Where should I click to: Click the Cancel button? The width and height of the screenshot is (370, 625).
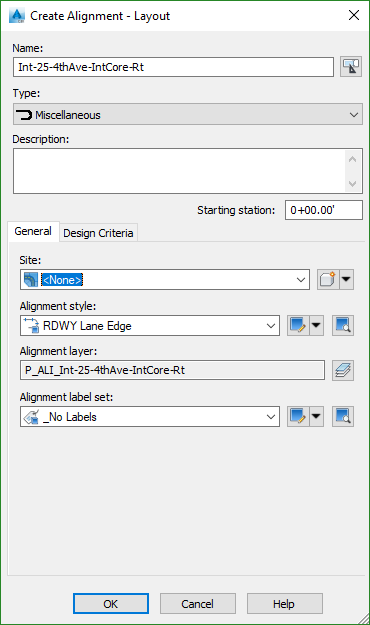(198, 604)
